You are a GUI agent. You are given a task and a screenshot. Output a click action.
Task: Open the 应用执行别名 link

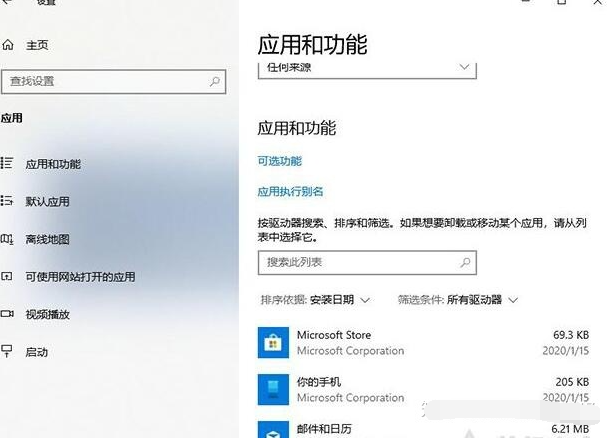tap(290, 192)
